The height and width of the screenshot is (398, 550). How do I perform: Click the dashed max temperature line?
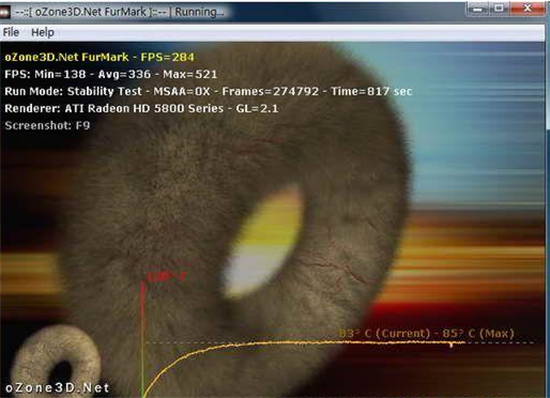[x=500, y=343]
